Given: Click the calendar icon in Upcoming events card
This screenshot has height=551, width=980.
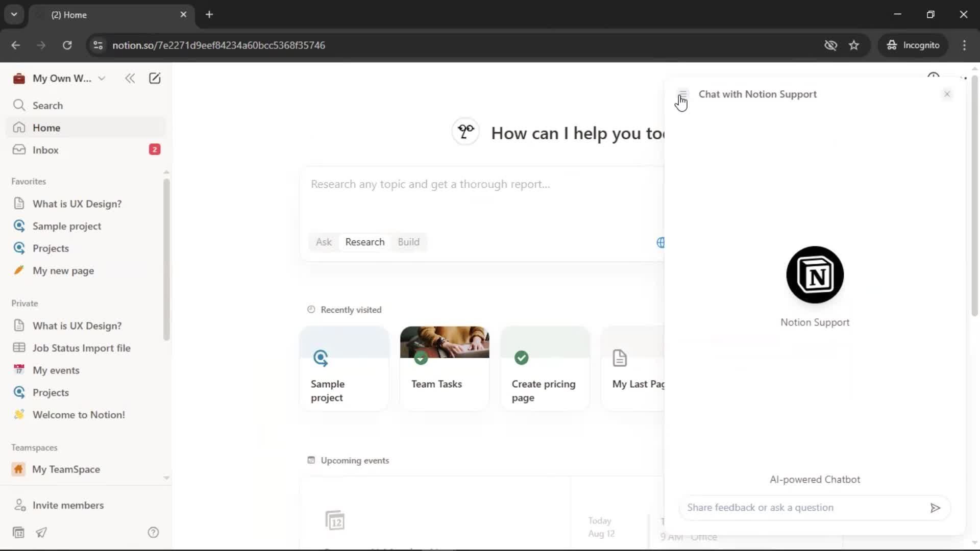Looking at the screenshot, I should coord(335,521).
